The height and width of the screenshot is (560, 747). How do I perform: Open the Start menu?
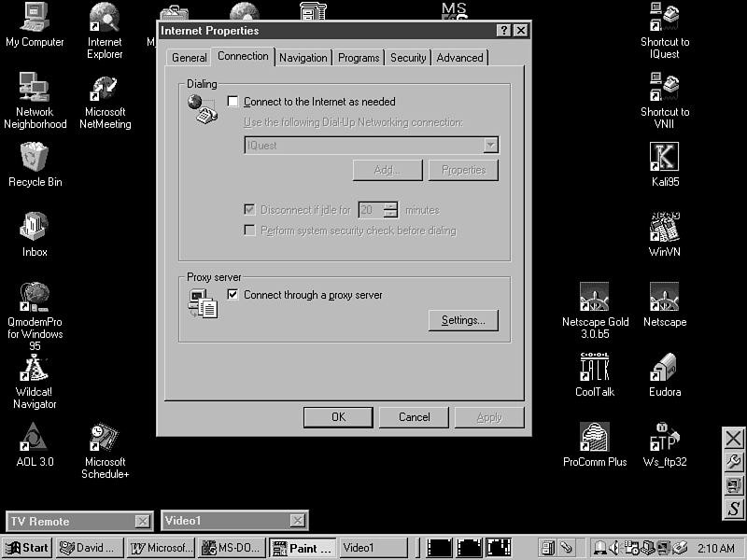coord(28,548)
